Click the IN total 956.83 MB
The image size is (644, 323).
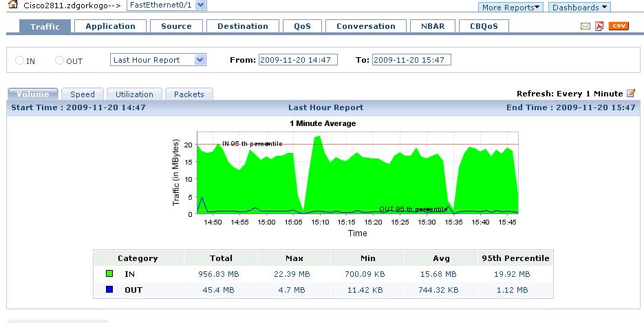click(219, 274)
